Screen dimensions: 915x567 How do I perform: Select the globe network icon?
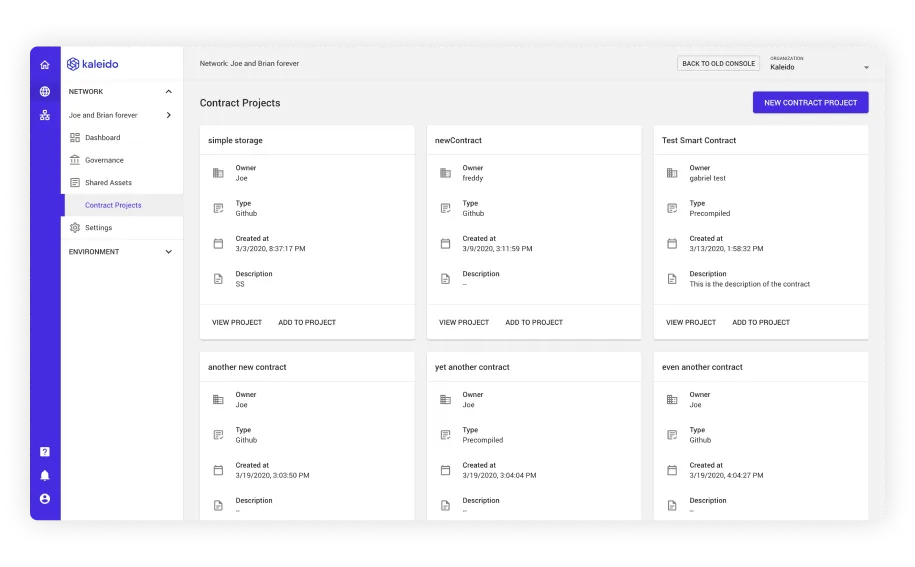[45, 92]
